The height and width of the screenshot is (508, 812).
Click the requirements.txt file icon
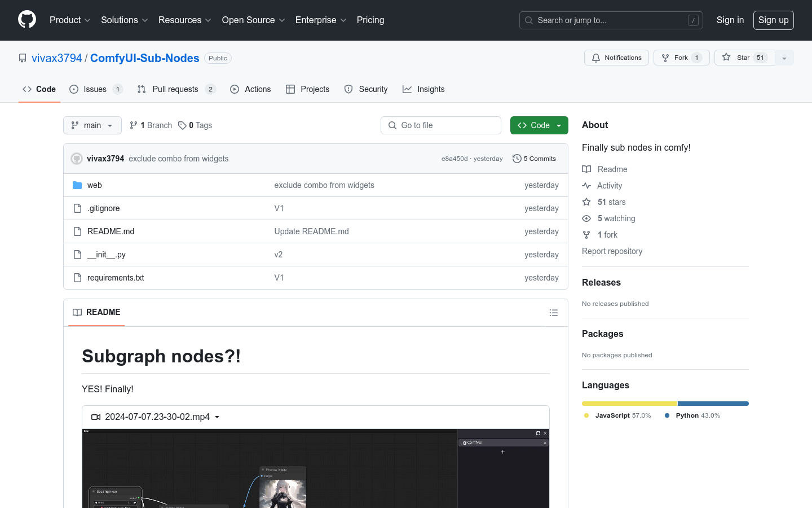[77, 278]
